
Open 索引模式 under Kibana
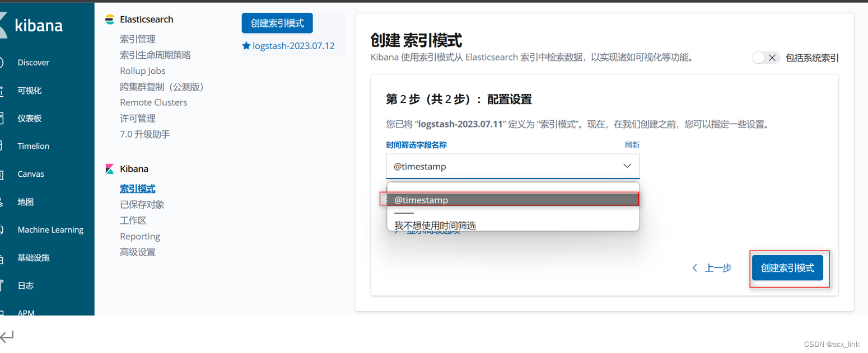pos(137,189)
